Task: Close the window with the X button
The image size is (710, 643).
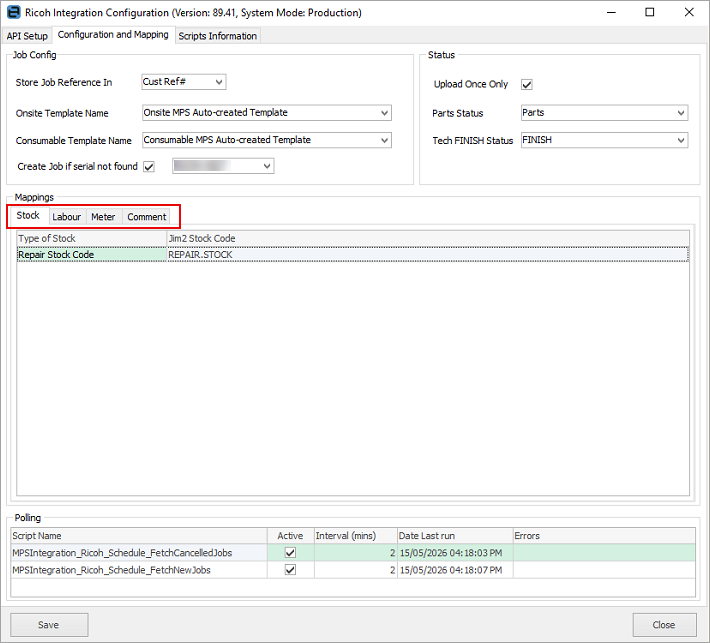Action: pos(689,12)
